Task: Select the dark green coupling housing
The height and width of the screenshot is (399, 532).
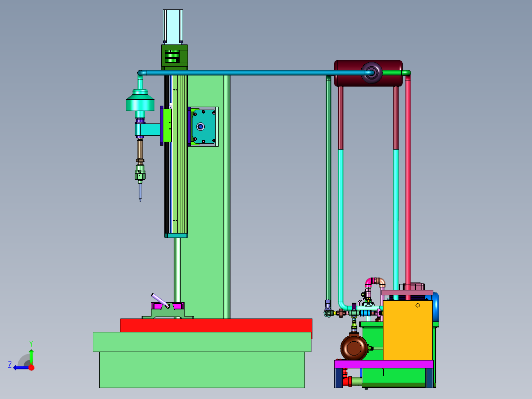Action: (x=174, y=57)
